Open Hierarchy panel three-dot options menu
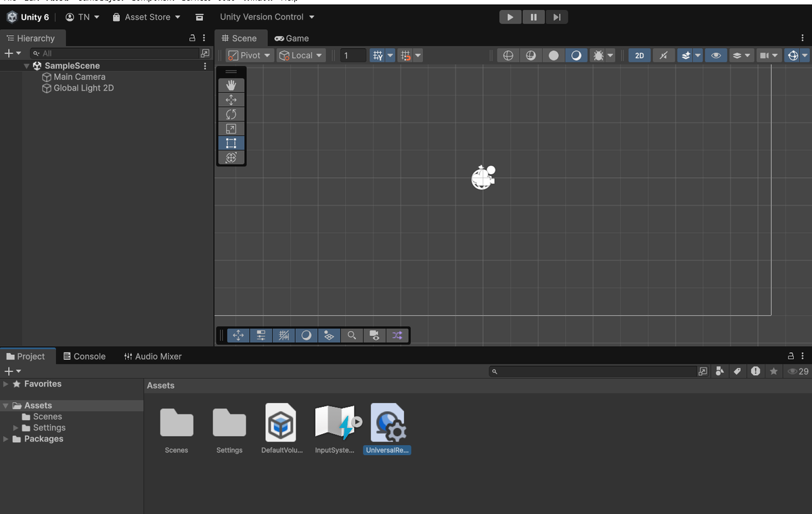Screen dimensions: 812x514 pyautogui.click(x=204, y=38)
